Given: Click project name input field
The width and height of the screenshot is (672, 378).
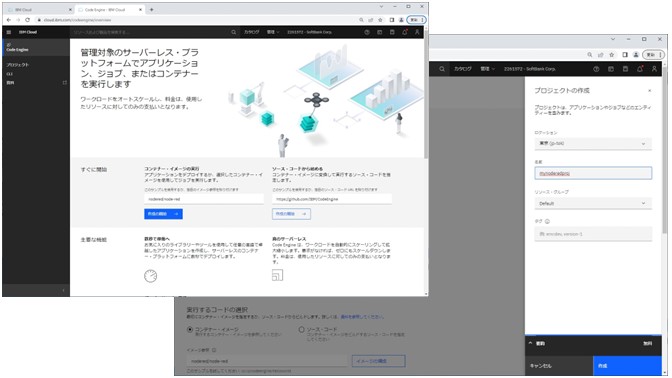Looking at the screenshot, I should (x=593, y=173).
